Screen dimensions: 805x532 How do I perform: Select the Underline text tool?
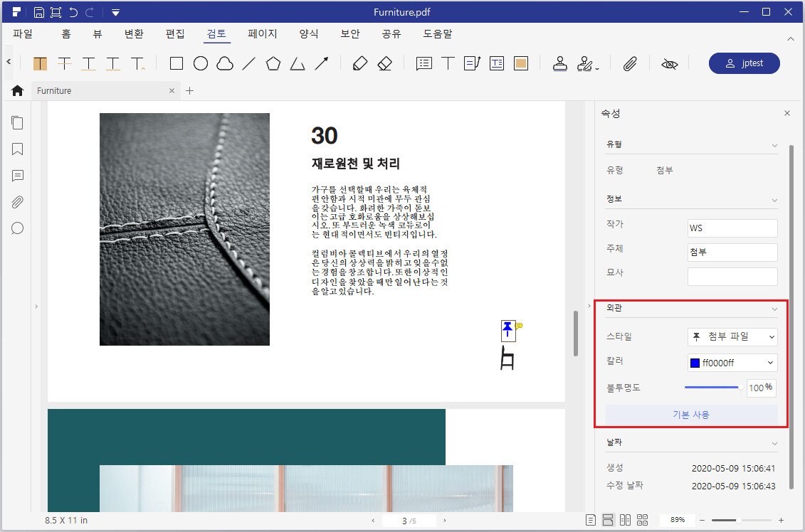click(89, 63)
